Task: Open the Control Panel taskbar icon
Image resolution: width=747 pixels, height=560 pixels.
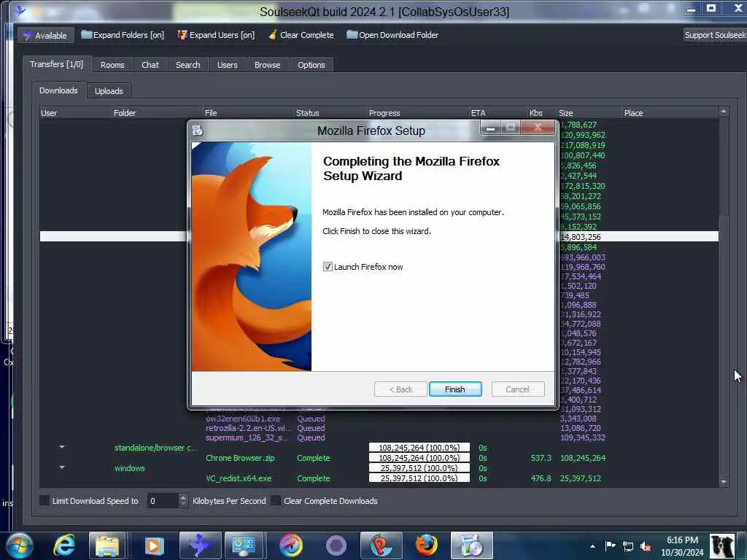Action: [244, 545]
